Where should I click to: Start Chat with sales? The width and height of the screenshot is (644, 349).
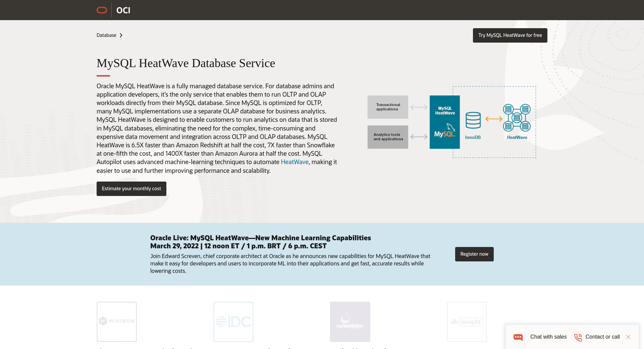point(548,337)
